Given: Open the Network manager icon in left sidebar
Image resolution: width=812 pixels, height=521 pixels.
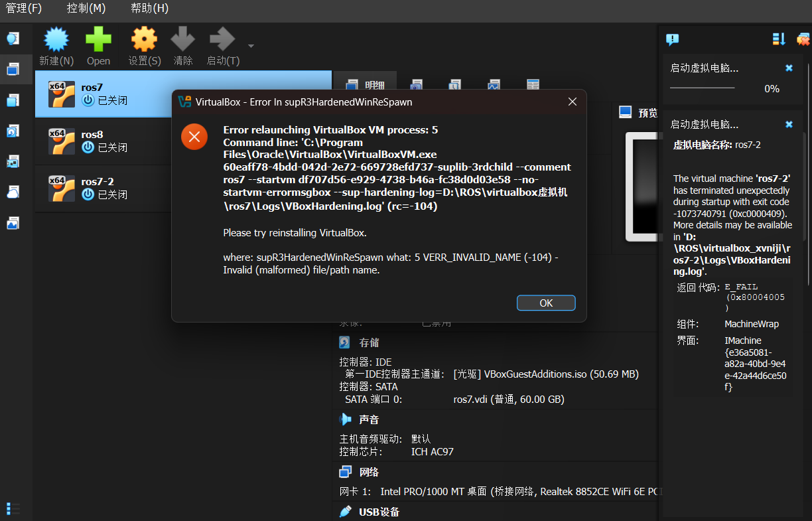Looking at the screenshot, I should coord(13,161).
